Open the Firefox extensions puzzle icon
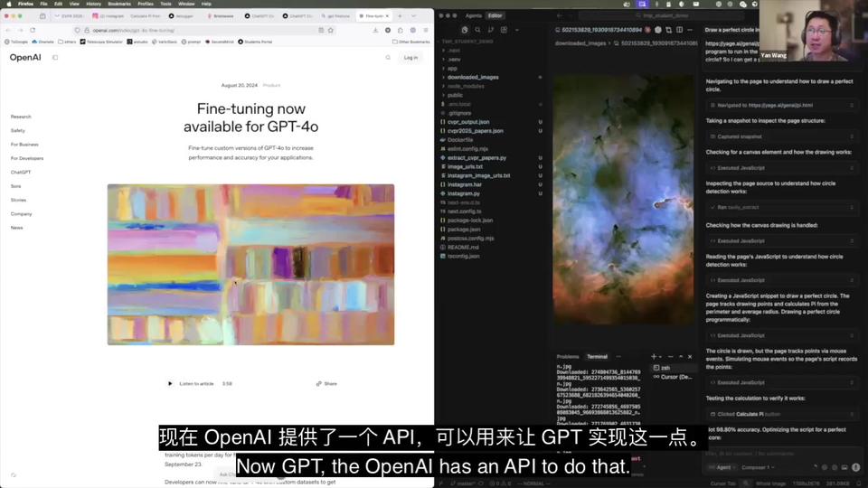 pos(401,30)
